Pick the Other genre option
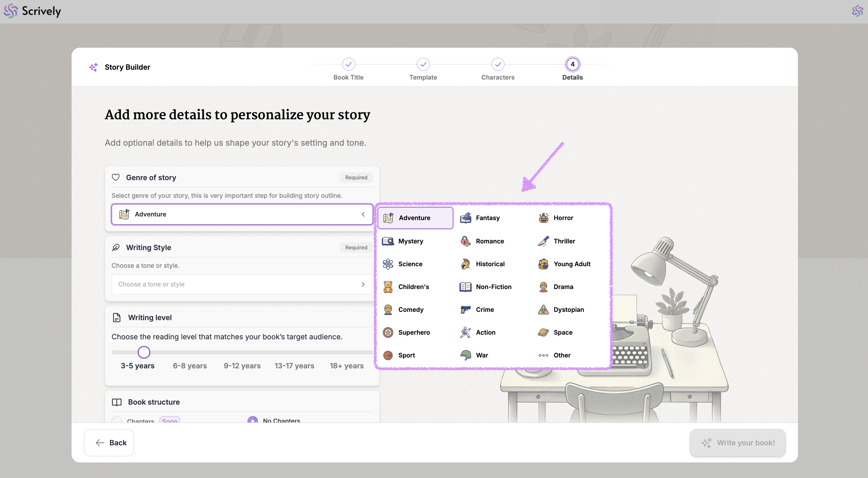This screenshot has width=868, height=478. click(562, 355)
